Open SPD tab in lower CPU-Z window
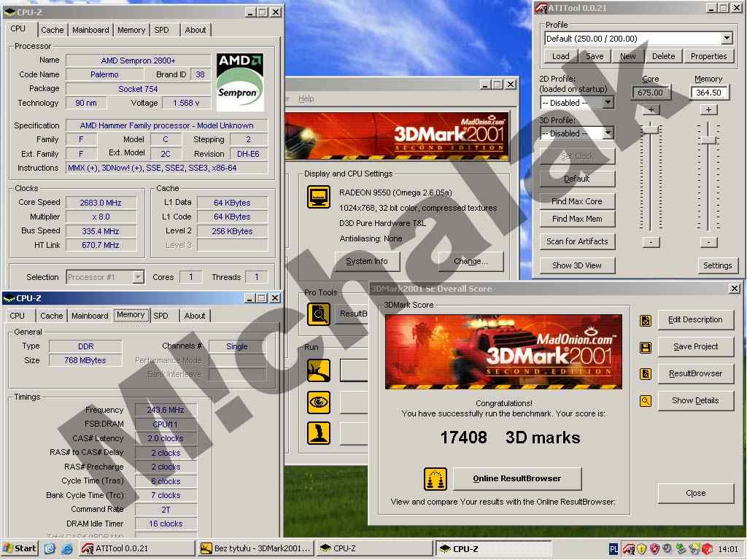747x560 pixels. point(161,316)
